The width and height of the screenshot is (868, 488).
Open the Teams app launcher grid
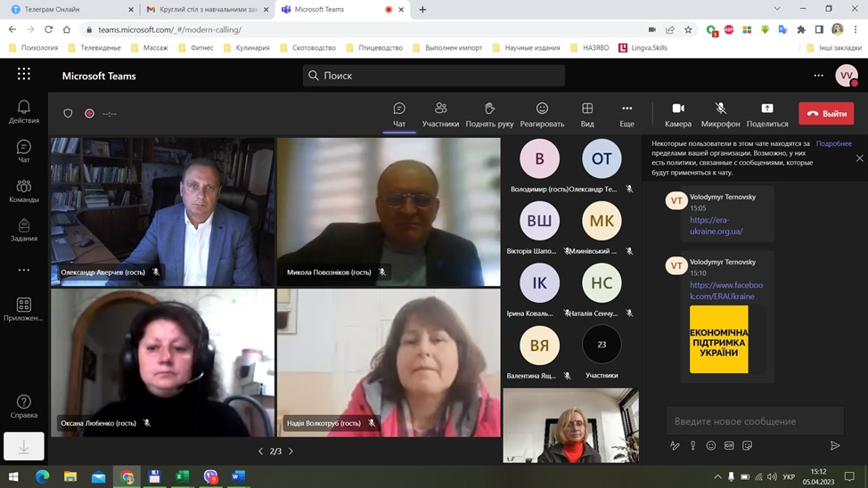click(24, 74)
